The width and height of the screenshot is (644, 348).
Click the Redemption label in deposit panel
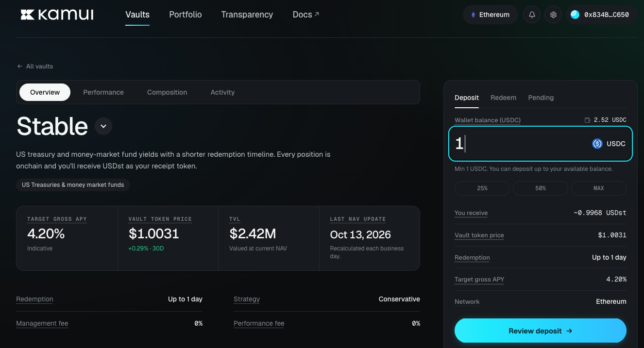[x=472, y=257]
